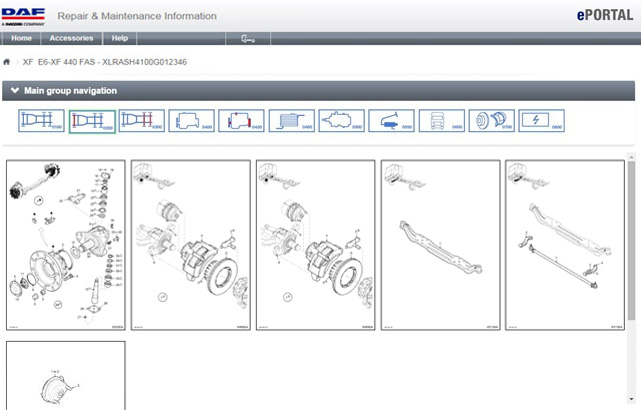Open the exploded wheel hub diagram thumbnail
This screenshot has width=641, height=410.
click(66, 245)
